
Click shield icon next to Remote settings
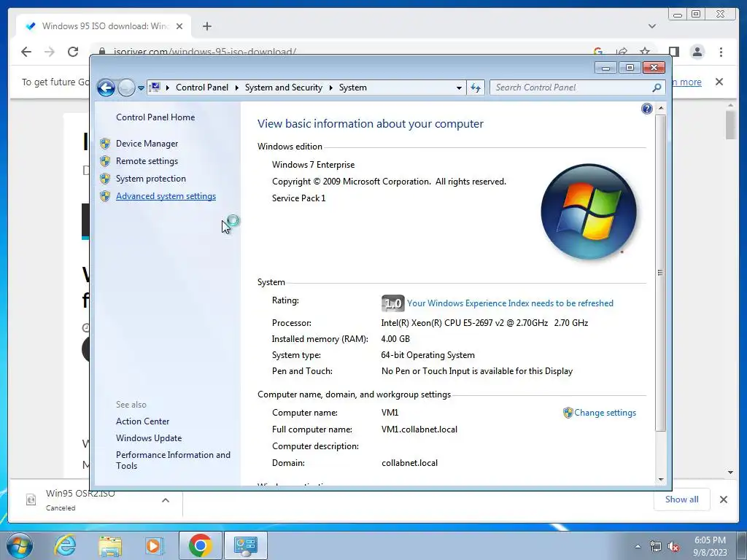click(x=105, y=161)
